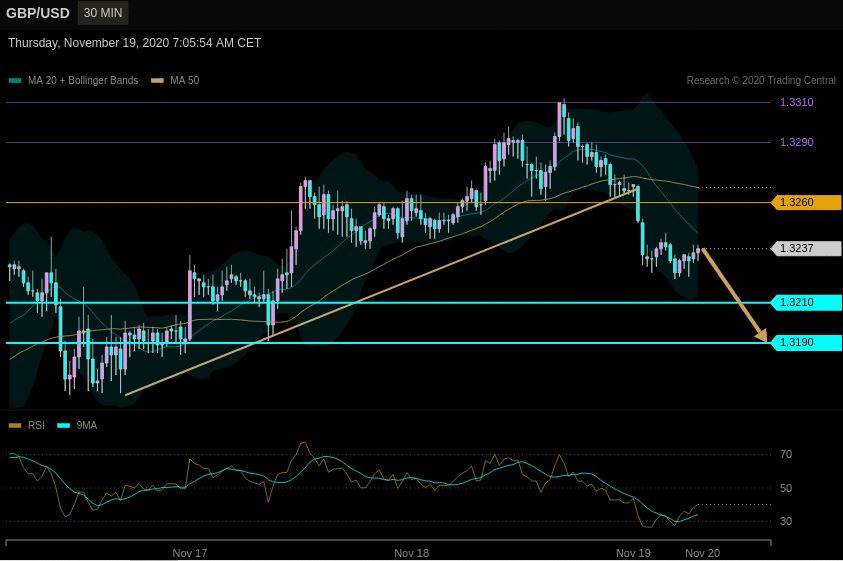Click the Nov 20 date axis label
This screenshot has height=561, width=843.
pyautogui.click(x=702, y=553)
